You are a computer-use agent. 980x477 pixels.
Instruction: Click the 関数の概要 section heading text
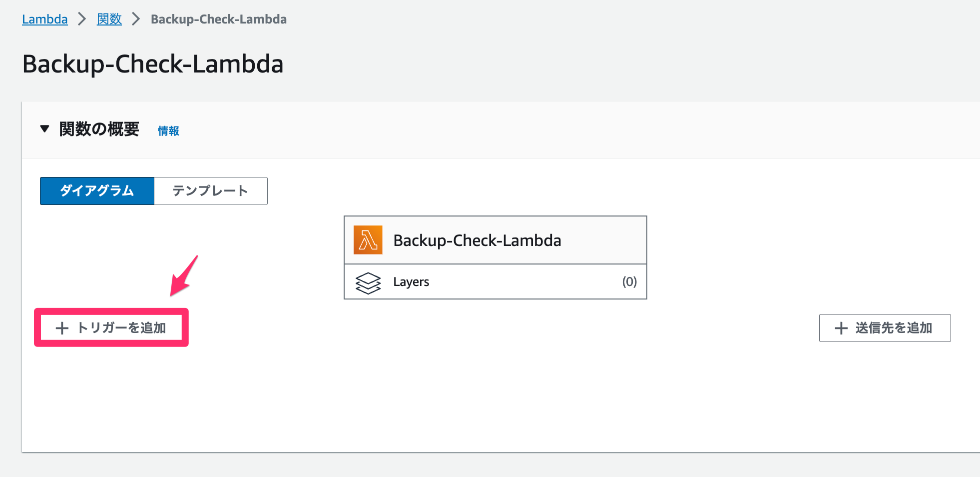click(99, 129)
